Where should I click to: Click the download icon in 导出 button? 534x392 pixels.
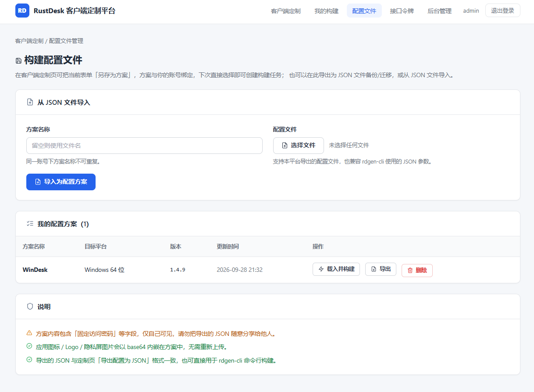pos(374,269)
